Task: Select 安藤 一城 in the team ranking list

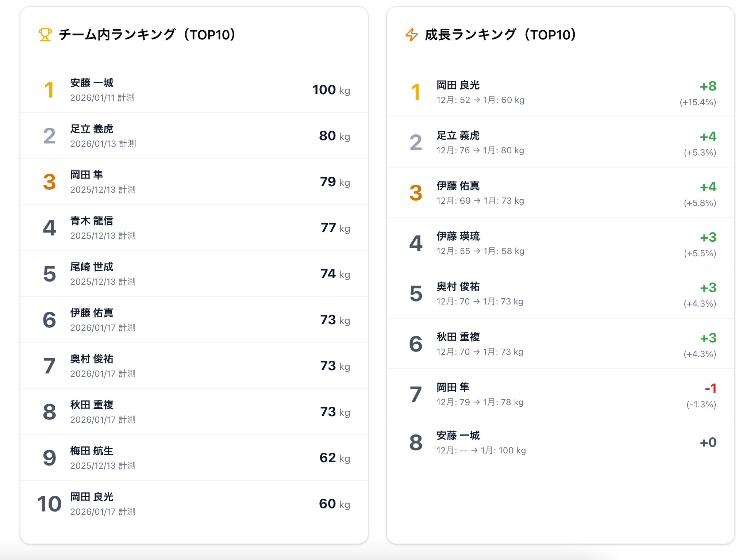Action: 92,83
